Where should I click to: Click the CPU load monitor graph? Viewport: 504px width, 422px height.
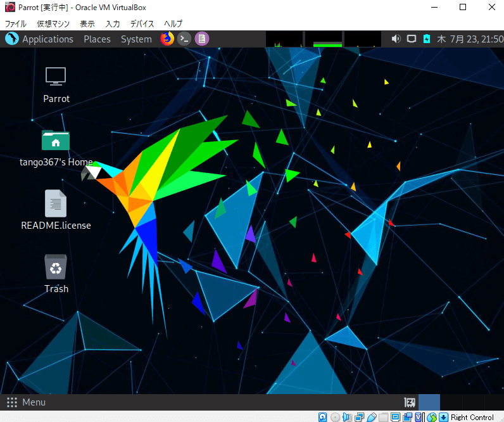284,39
